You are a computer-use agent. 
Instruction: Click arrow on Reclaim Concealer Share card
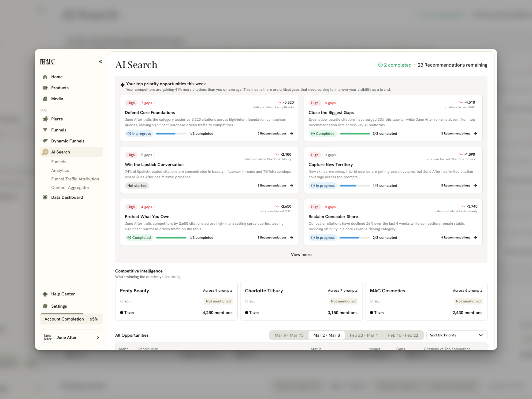(475, 238)
